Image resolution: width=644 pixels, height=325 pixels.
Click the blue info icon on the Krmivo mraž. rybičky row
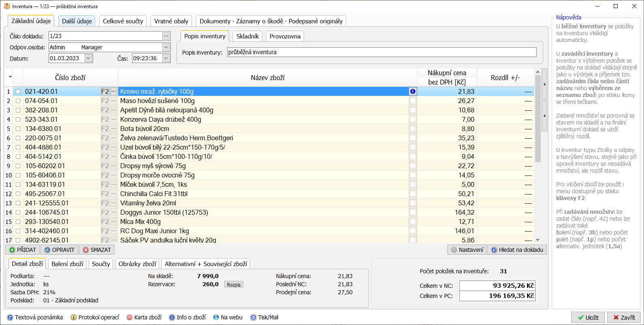[412, 91]
